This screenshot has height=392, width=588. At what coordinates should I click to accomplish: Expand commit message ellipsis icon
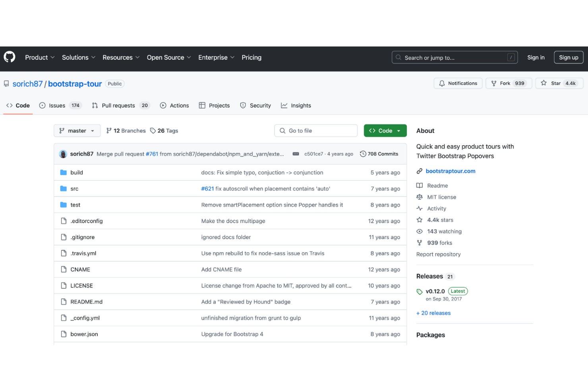pyautogui.click(x=296, y=154)
